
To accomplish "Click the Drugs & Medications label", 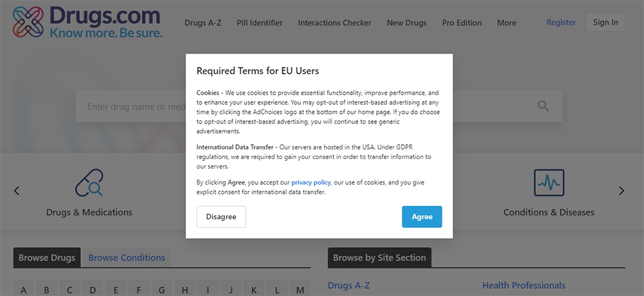I will 89,212.
